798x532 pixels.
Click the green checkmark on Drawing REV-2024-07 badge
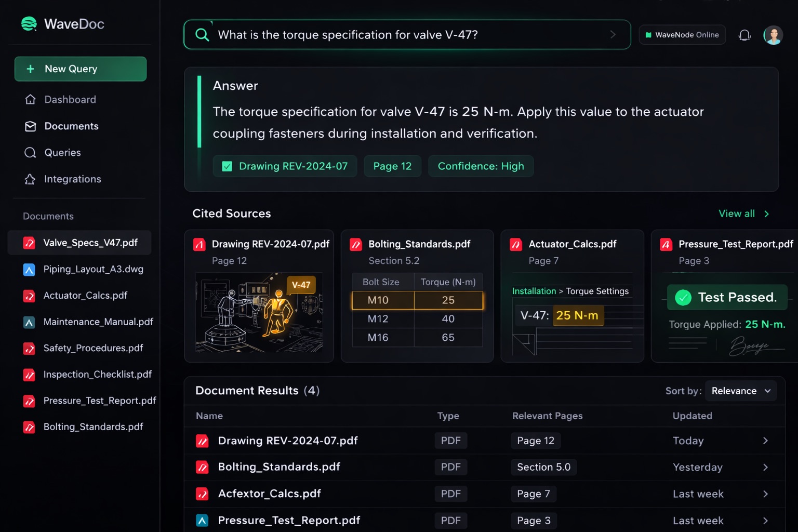pos(227,166)
